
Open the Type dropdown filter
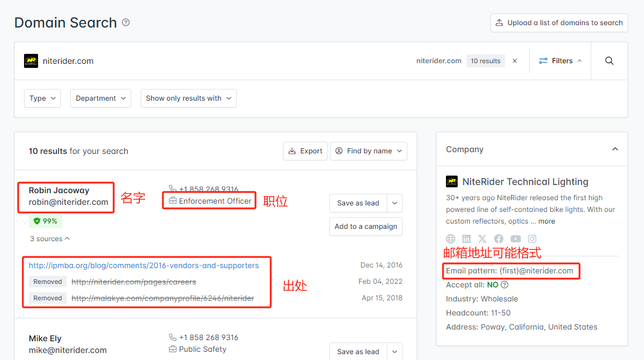click(x=42, y=98)
